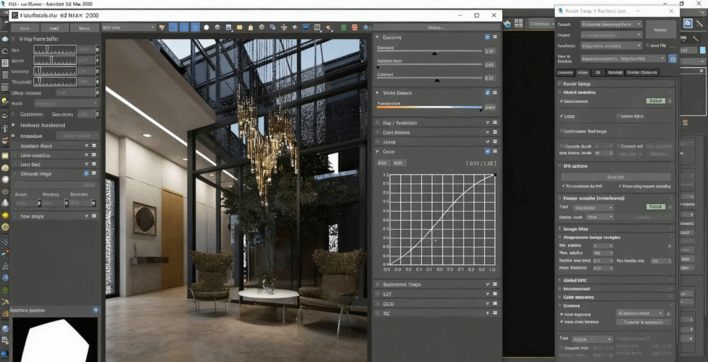Expand the Levels layer chevron
Image resolution: width=708 pixels, height=362 pixels.
click(487, 142)
